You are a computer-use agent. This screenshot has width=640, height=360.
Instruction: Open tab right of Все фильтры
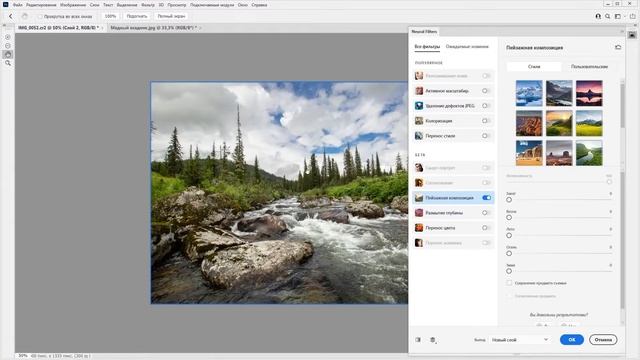pyautogui.click(x=467, y=47)
